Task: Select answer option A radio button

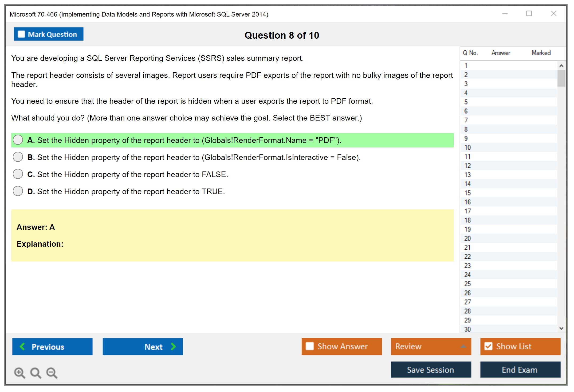Action: coord(18,140)
